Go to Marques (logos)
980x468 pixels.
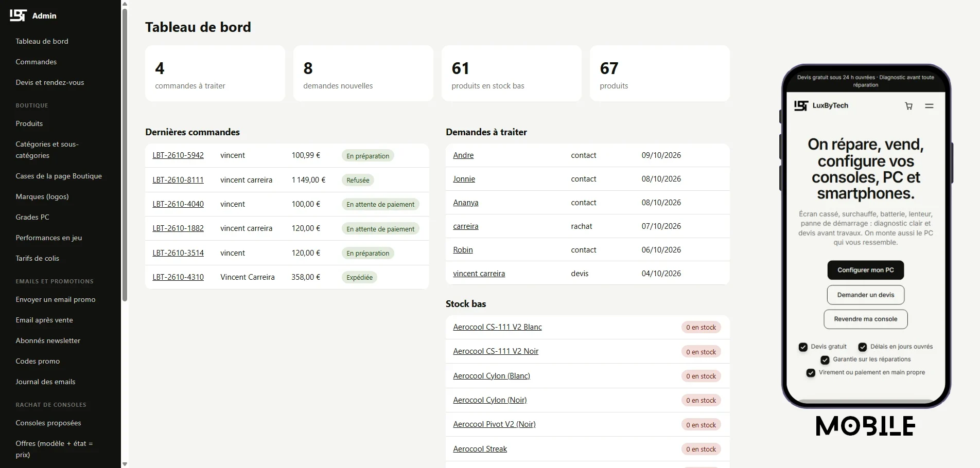point(42,196)
